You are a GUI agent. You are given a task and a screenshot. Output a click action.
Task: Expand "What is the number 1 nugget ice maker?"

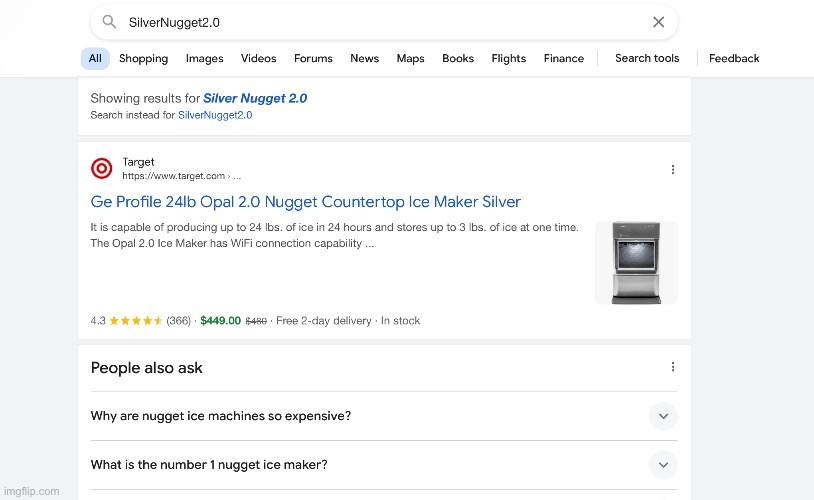(x=384, y=465)
